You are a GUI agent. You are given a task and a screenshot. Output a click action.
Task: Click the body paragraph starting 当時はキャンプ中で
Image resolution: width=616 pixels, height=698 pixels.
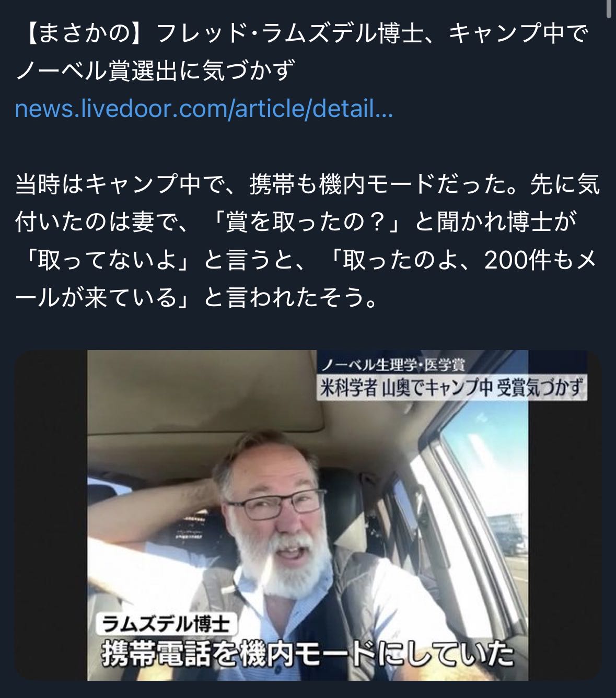pyautogui.click(x=308, y=242)
